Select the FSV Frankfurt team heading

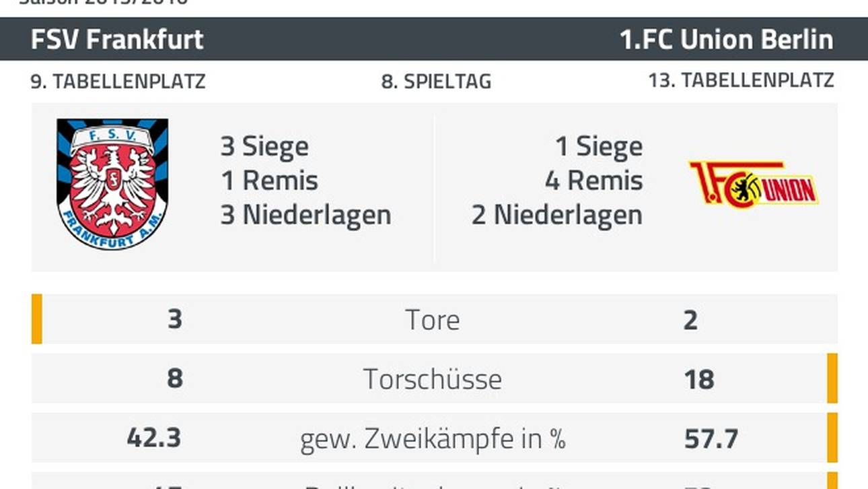[117, 40]
